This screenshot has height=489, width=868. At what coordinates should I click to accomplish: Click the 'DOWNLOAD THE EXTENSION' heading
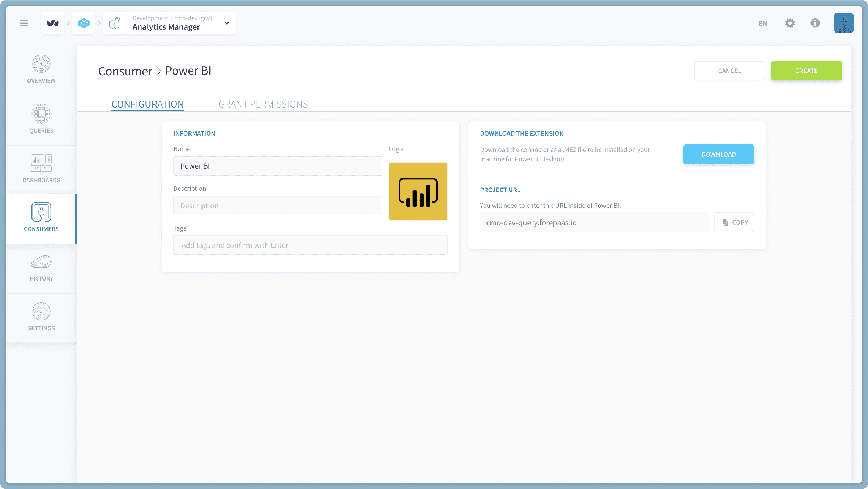[x=522, y=134]
